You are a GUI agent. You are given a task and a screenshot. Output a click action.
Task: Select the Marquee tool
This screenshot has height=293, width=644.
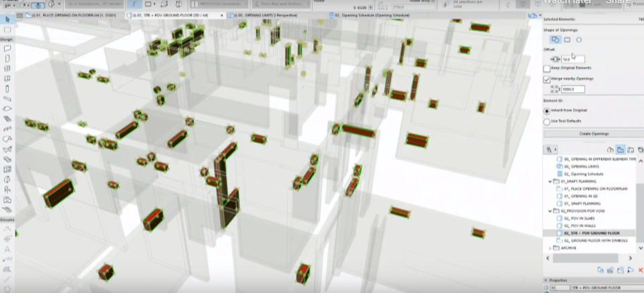click(x=7, y=30)
